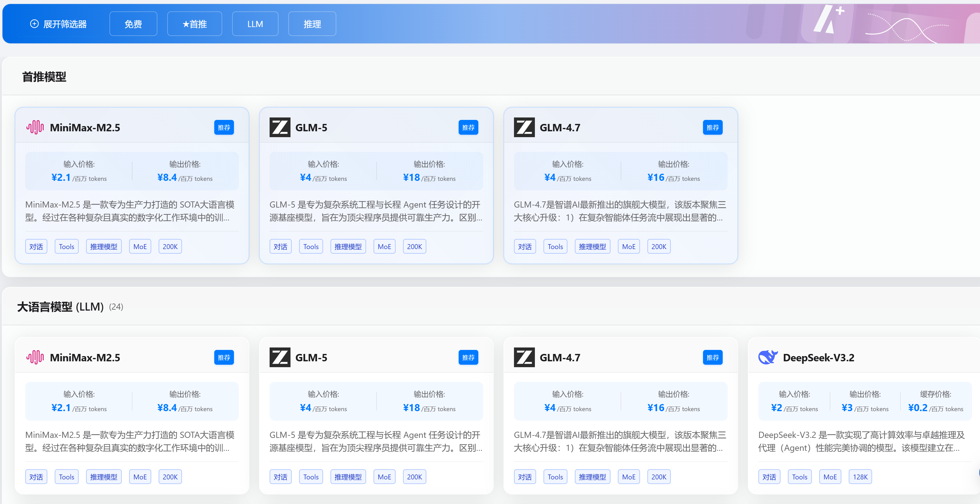
Task: Expand the filter panel (展开筛选器)
Action: pyautogui.click(x=59, y=24)
